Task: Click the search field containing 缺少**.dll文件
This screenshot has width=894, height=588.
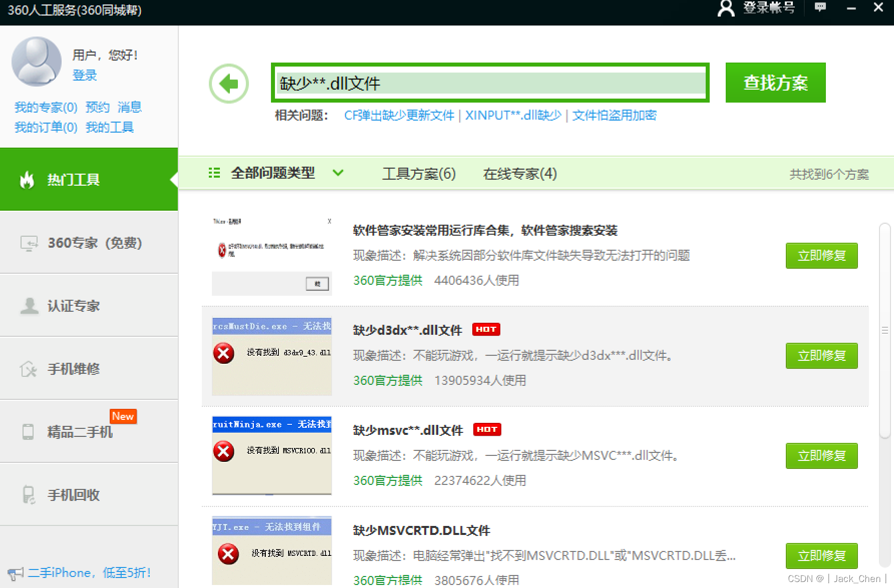Action: click(490, 83)
